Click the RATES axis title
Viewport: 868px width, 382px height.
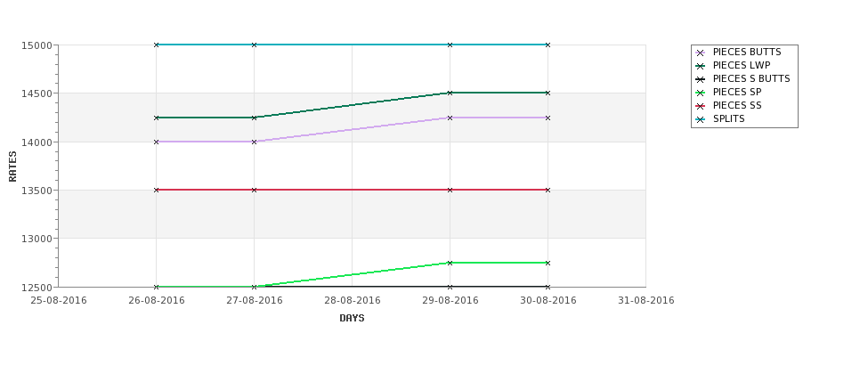(x=12, y=167)
